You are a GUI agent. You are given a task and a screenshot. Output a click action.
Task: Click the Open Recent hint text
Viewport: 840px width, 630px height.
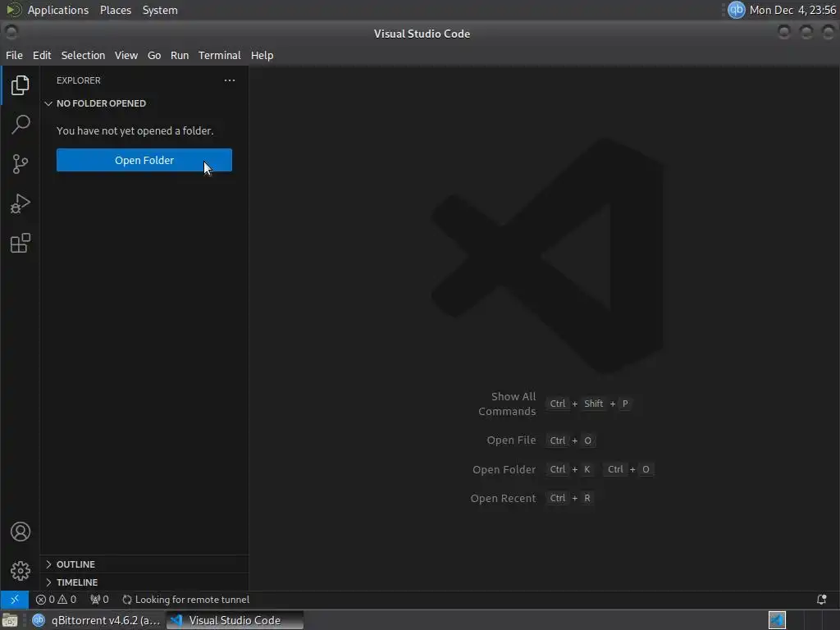point(503,498)
